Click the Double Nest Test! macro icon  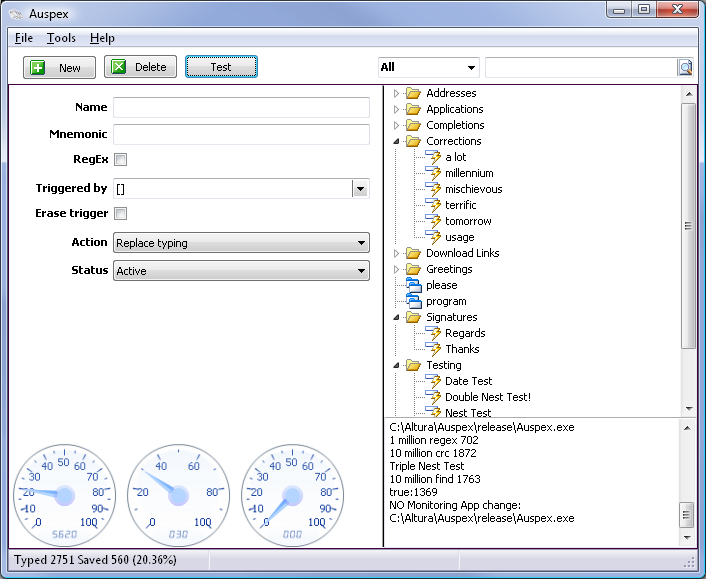pyautogui.click(x=433, y=397)
